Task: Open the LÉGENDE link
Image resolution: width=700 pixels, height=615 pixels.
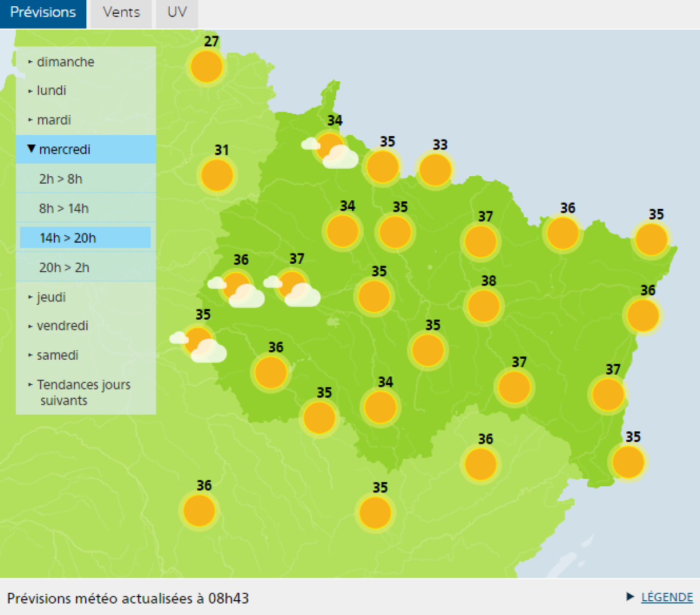Action: 667,597
